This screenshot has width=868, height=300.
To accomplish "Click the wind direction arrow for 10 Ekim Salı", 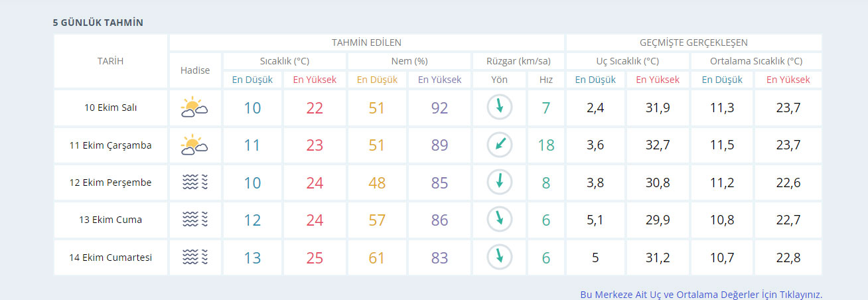I will click(x=499, y=108).
